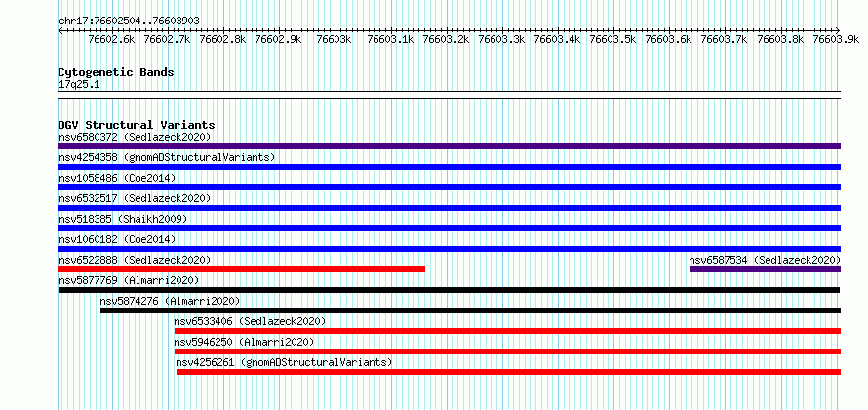Click the nsv6580372 (Sedlazeck2020) variant label

coord(135,137)
